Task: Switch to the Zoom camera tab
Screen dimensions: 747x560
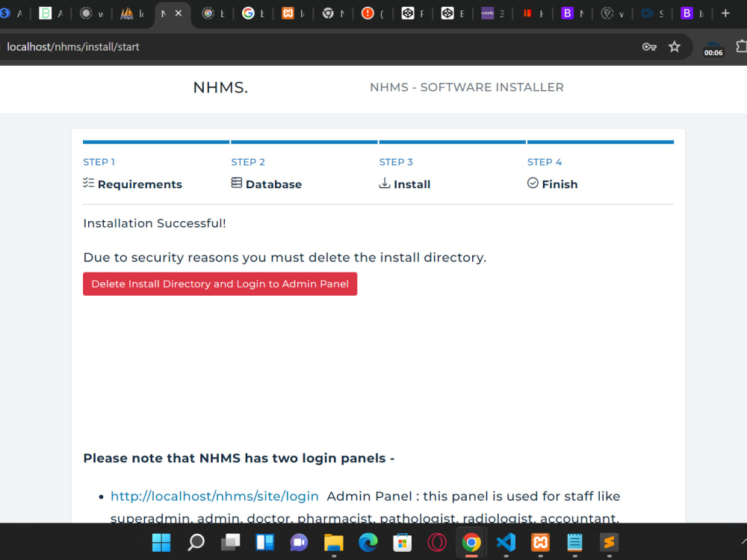Action: pyautogui.click(x=646, y=13)
